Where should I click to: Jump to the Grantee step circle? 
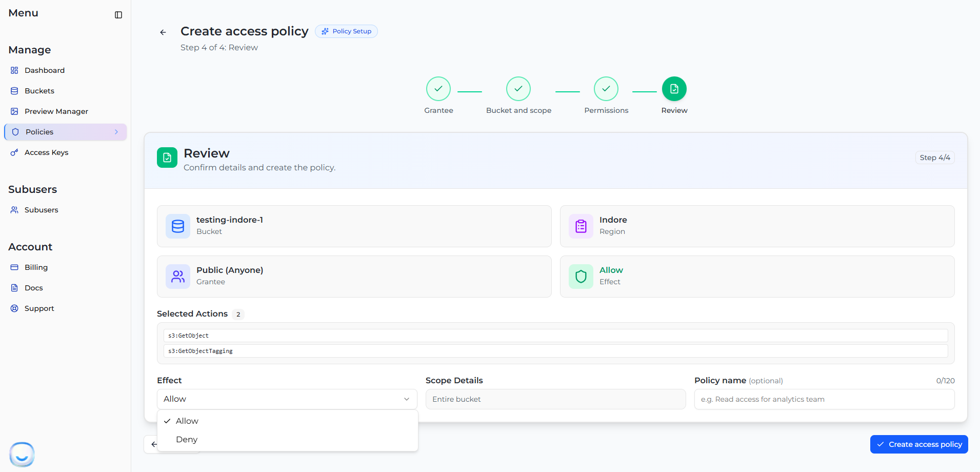point(438,89)
